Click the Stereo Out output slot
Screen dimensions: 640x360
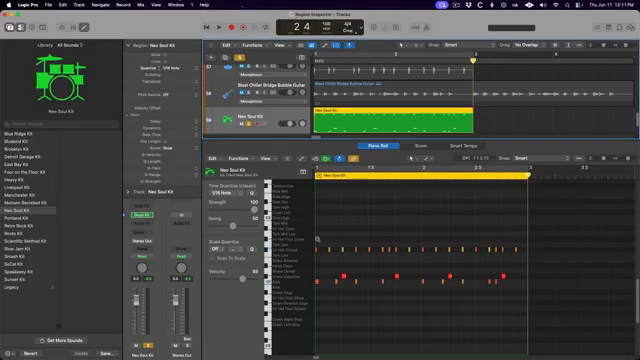(x=142, y=241)
